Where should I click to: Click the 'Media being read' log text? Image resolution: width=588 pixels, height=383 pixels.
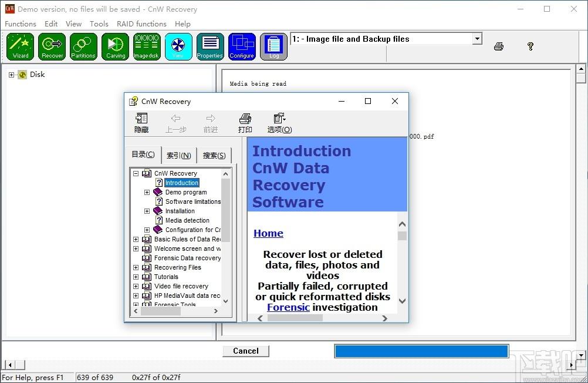pos(258,84)
